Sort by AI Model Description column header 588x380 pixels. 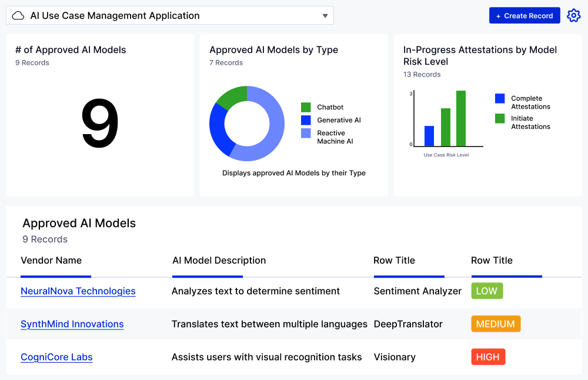coord(219,261)
